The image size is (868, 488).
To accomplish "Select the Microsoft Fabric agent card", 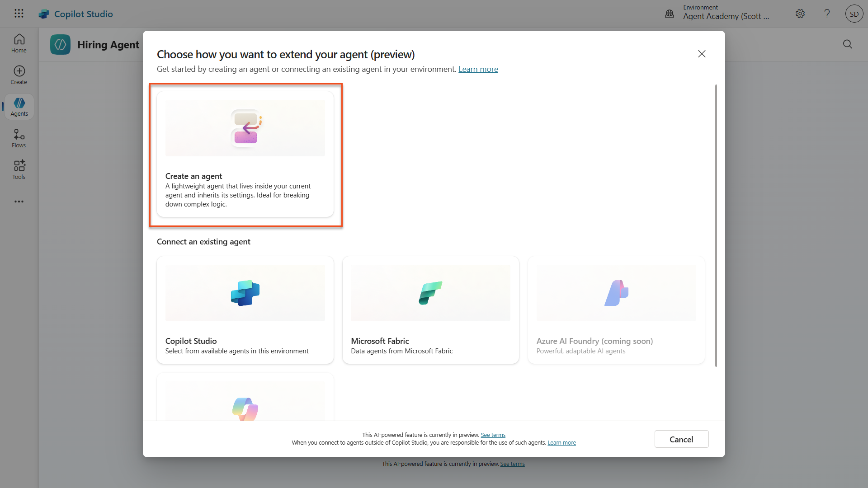I will (x=430, y=310).
